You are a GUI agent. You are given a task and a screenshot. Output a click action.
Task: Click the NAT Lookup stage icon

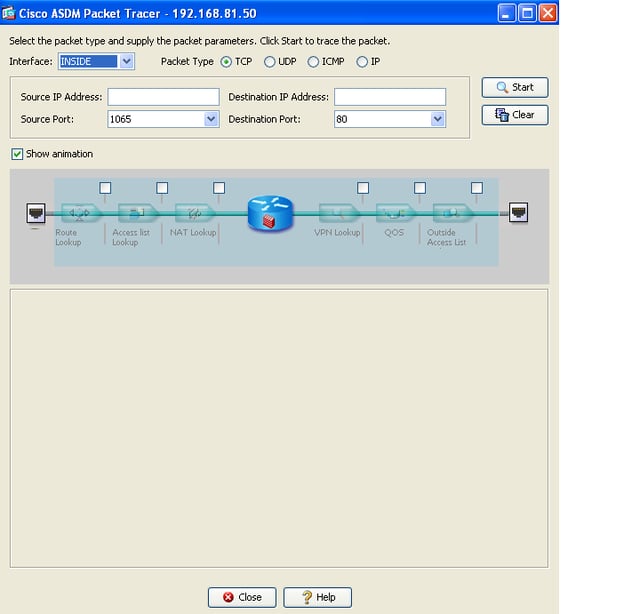click(x=194, y=213)
